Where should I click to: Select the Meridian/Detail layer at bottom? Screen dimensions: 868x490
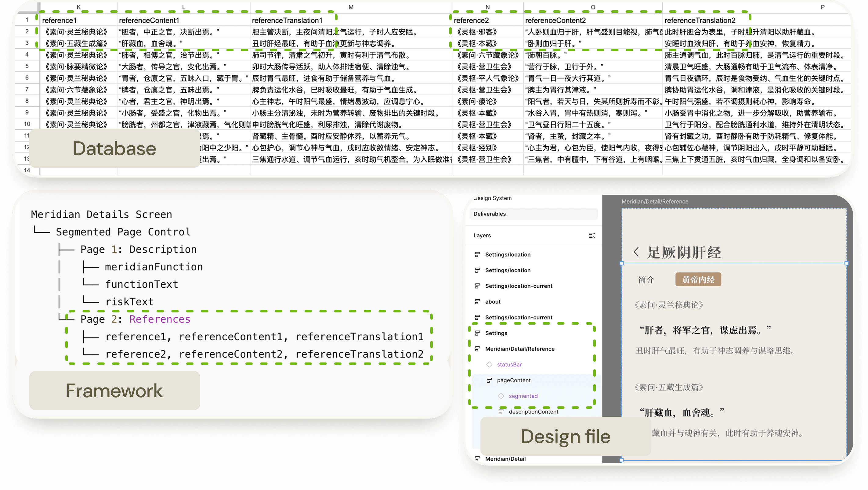click(505, 459)
